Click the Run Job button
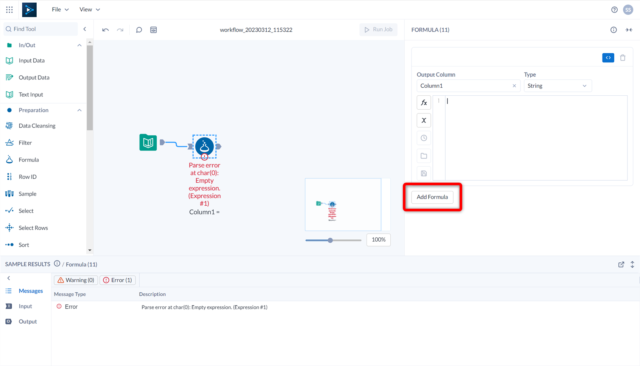 point(378,29)
